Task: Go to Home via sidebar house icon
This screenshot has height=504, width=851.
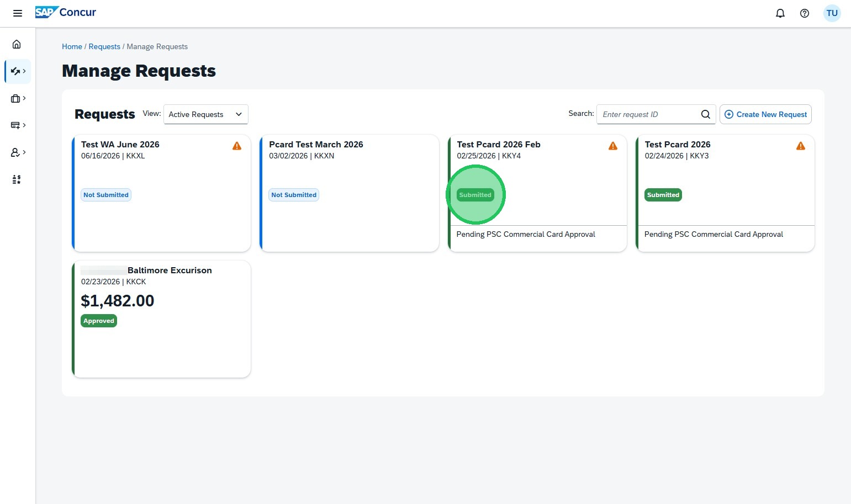Action: [x=17, y=44]
